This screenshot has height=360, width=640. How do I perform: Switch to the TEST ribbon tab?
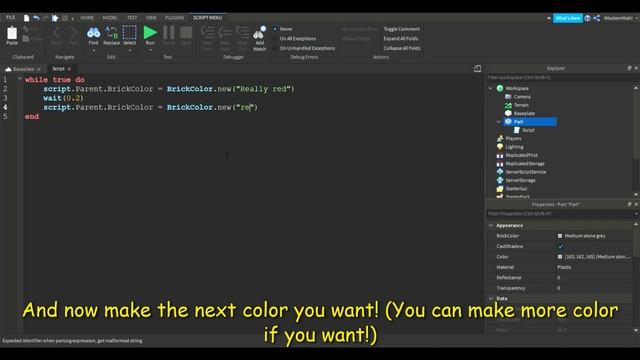point(132,18)
